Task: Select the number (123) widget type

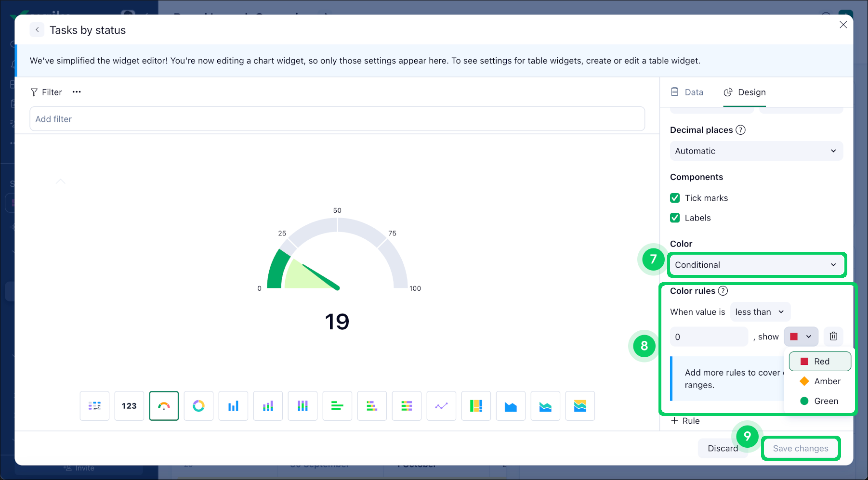Action: pos(129,406)
